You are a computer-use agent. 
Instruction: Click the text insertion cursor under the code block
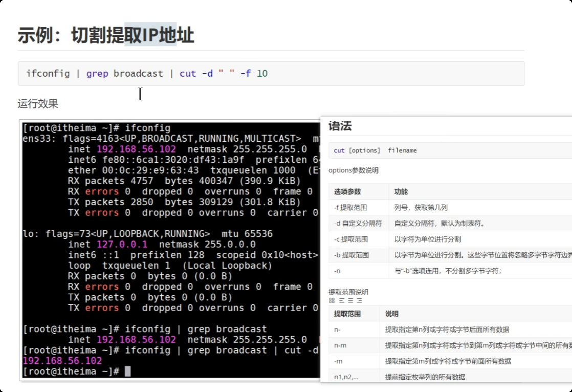[x=140, y=94]
